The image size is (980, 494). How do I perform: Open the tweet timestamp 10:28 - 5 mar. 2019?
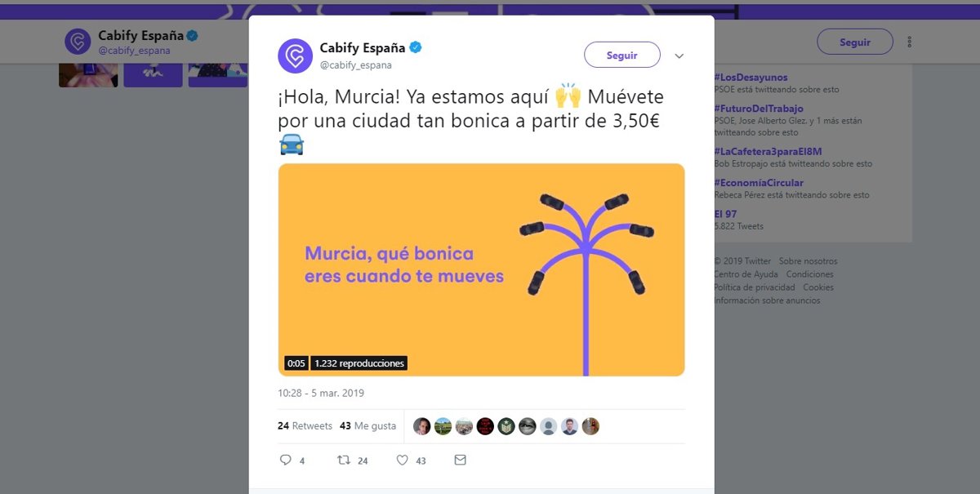[x=321, y=393]
